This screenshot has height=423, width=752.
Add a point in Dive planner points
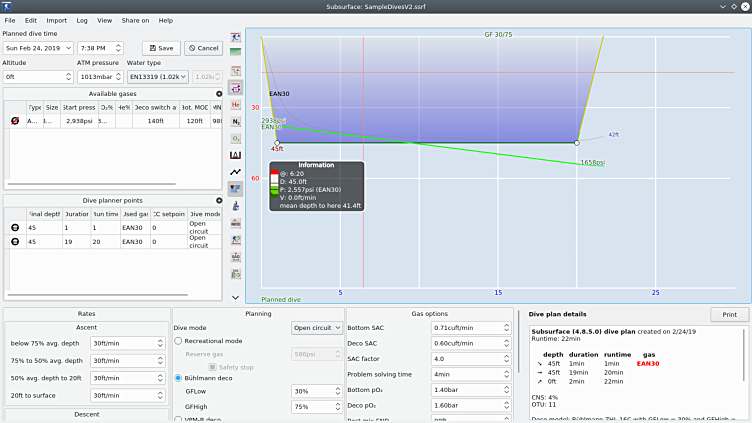tap(218, 200)
